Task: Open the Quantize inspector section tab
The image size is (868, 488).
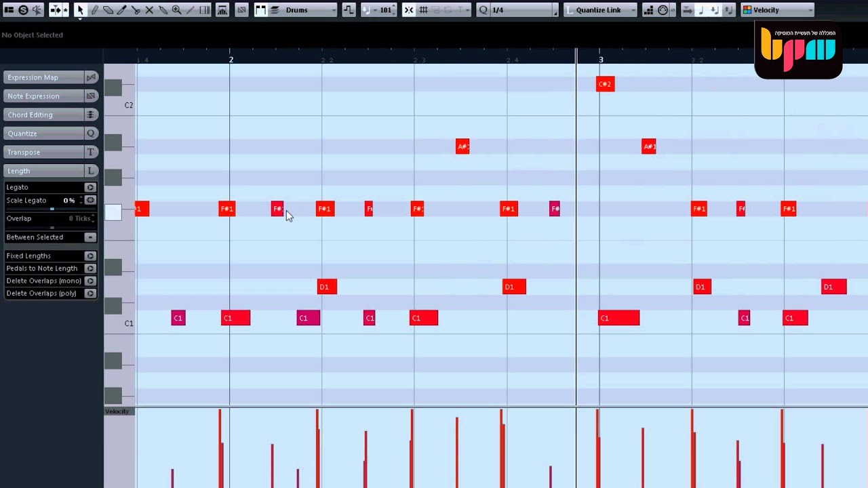Action: point(44,134)
